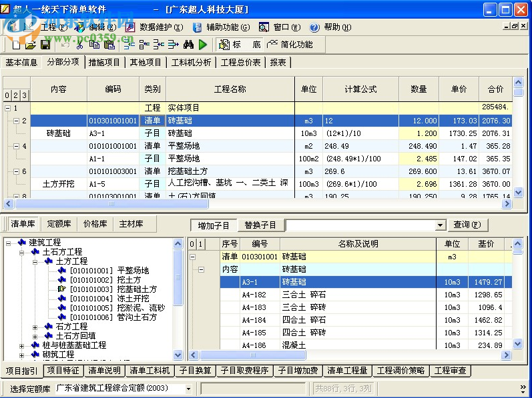Switch to the 基本信息 tab

[21, 62]
